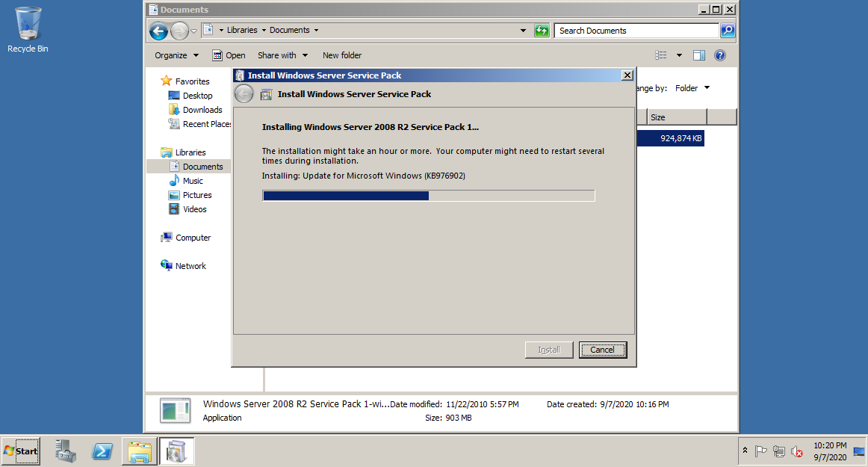Click Open in the Explorer toolbar

click(229, 55)
